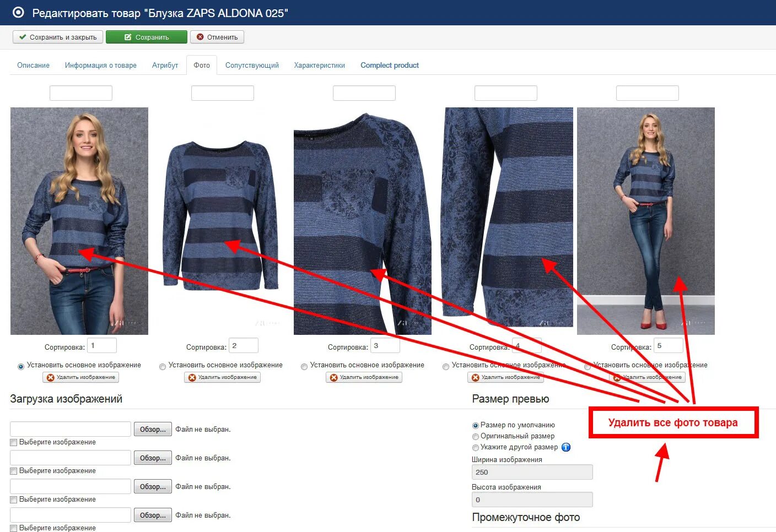776x532 pixels.
Task: Click the third file path input field
Action: pyautogui.click(x=71, y=486)
